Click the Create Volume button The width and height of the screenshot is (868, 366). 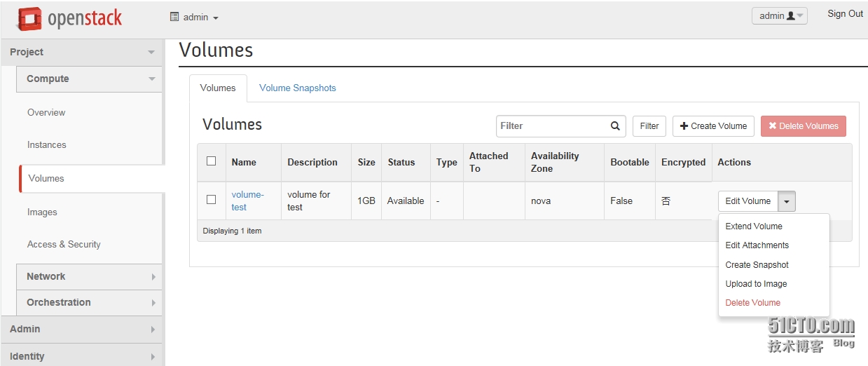click(x=713, y=126)
